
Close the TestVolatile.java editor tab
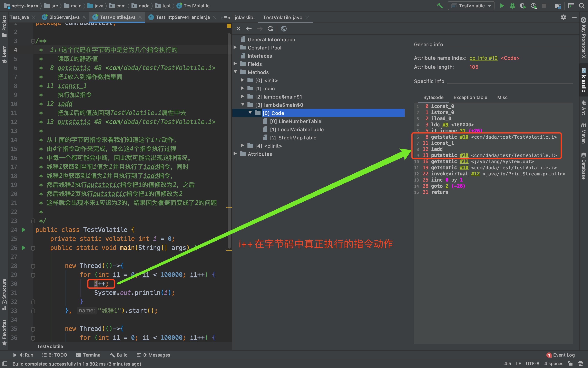point(140,17)
